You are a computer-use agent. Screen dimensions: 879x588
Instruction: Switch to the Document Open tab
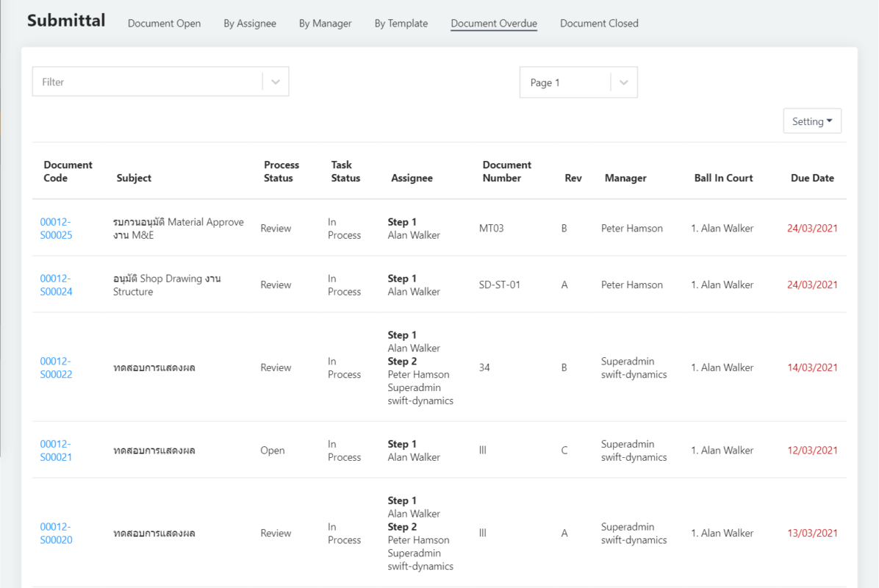pyautogui.click(x=164, y=23)
